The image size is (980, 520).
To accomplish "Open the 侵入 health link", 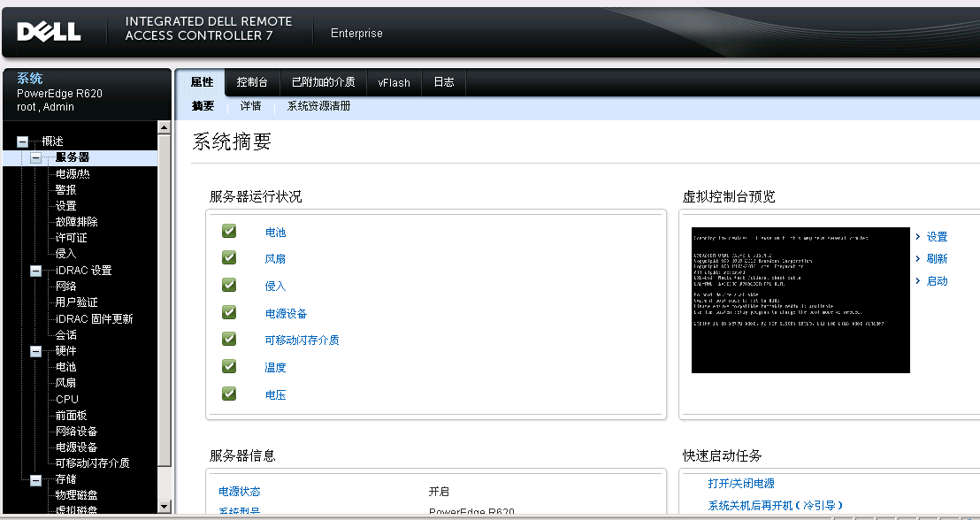I will click(x=276, y=287).
